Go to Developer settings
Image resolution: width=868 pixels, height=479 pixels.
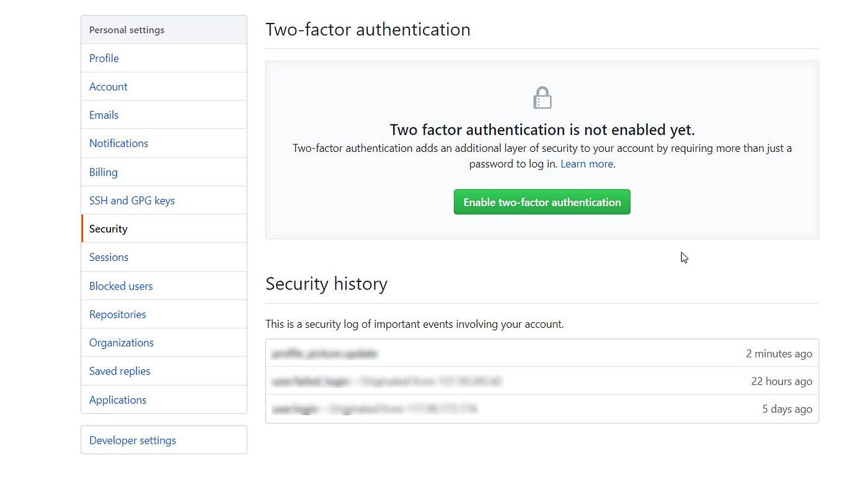(132, 440)
